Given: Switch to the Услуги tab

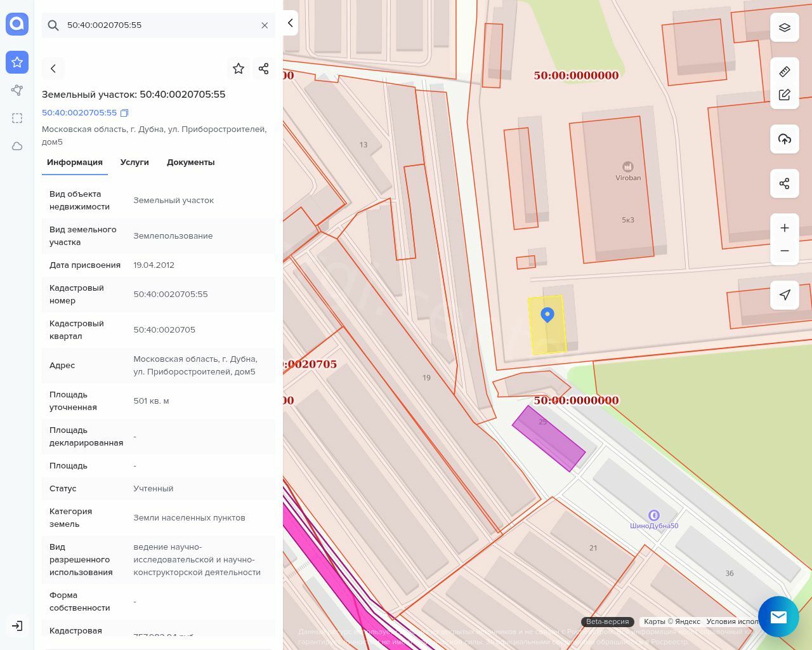Looking at the screenshot, I should [x=134, y=162].
